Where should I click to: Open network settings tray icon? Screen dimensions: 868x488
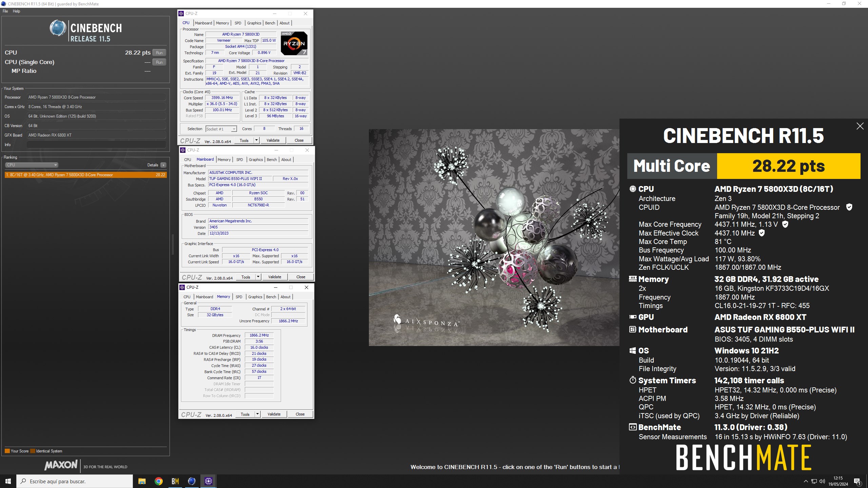[x=814, y=481]
